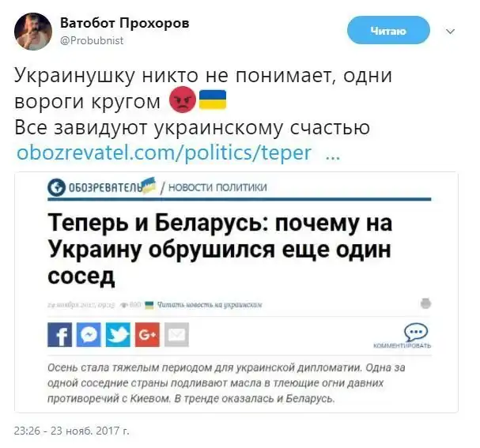Click the print article icon
The height and width of the screenshot is (448, 480).
click(x=425, y=303)
